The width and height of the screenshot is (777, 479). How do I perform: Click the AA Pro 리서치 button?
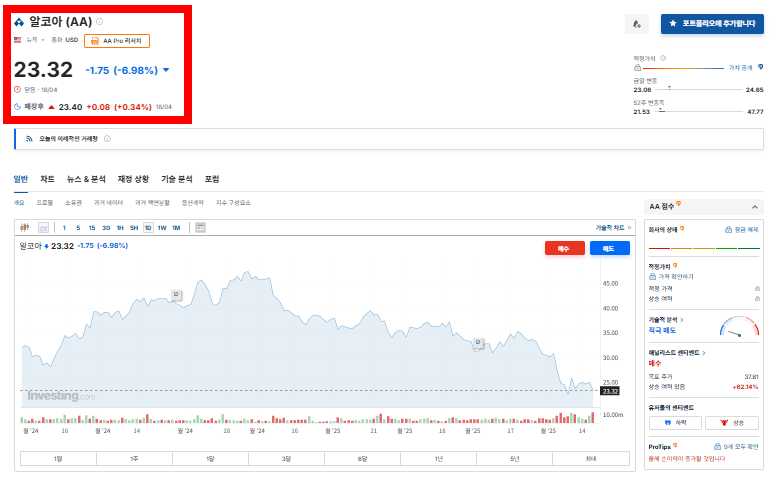(117, 41)
